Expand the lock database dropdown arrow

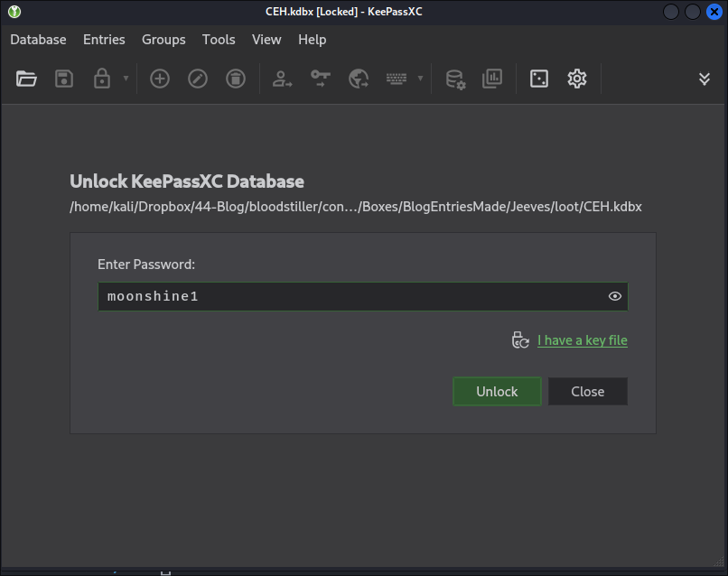pyautogui.click(x=126, y=79)
